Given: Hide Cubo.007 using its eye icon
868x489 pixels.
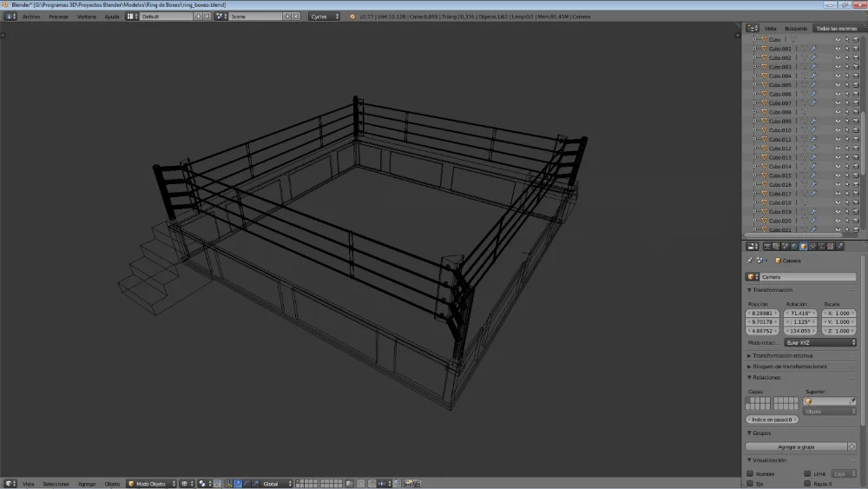Looking at the screenshot, I should (x=838, y=103).
